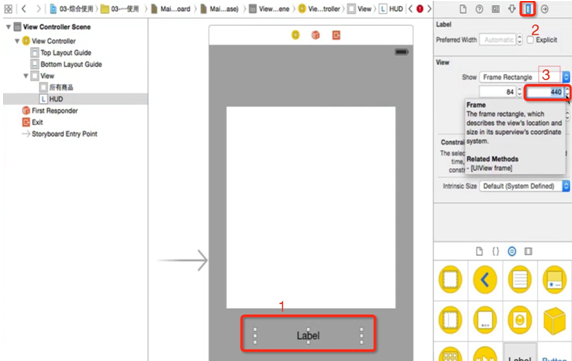Open the HUD breadcrumb in jump bar
This screenshot has height=361, width=572.
pos(391,9)
